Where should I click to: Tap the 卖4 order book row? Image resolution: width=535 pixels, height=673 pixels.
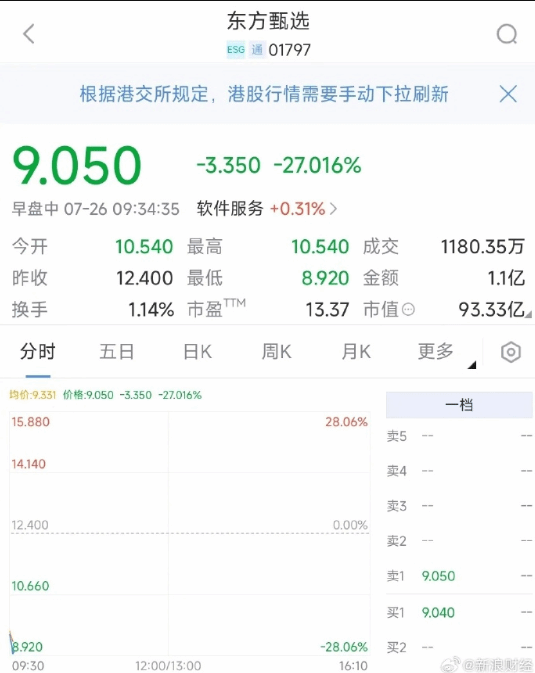[459, 471]
